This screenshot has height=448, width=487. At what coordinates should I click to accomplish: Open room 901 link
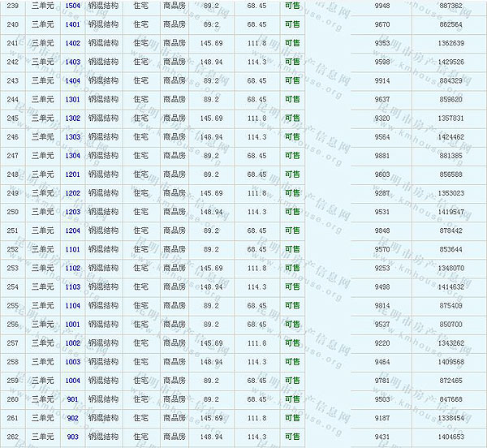72,399
